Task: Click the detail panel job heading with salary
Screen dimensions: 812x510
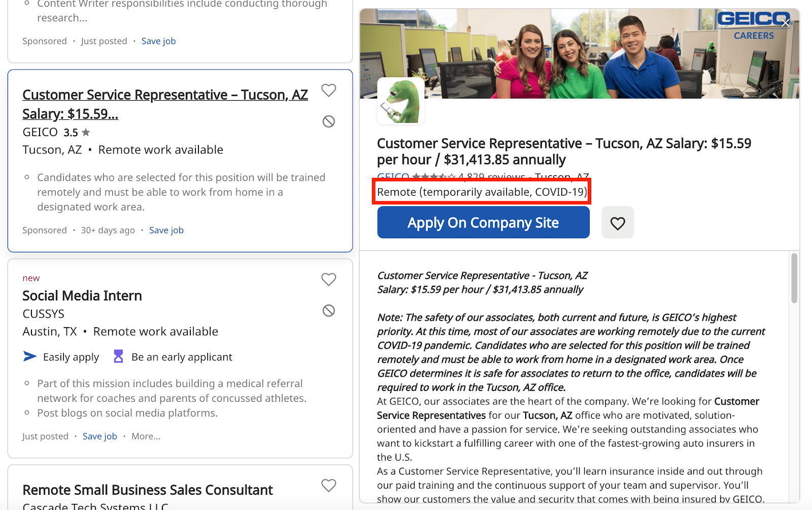Action: coord(564,151)
